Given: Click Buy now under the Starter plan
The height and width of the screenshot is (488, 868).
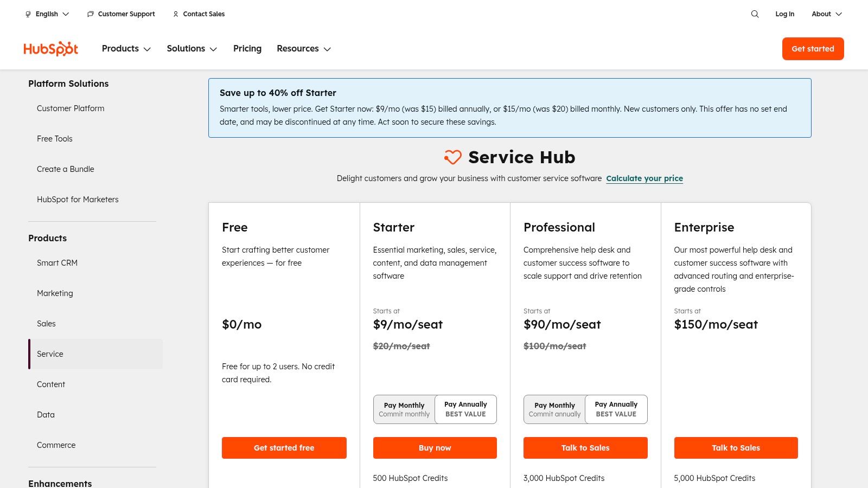Looking at the screenshot, I should coord(435,448).
